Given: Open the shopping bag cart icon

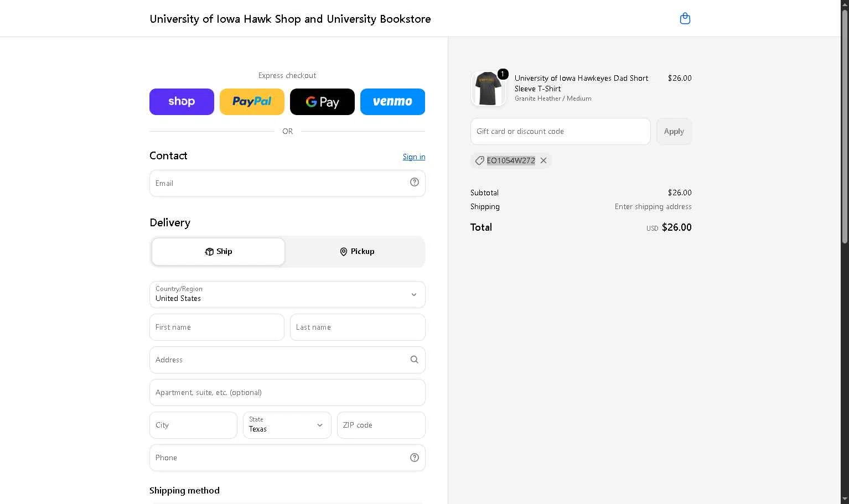Looking at the screenshot, I should pyautogui.click(x=685, y=19).
